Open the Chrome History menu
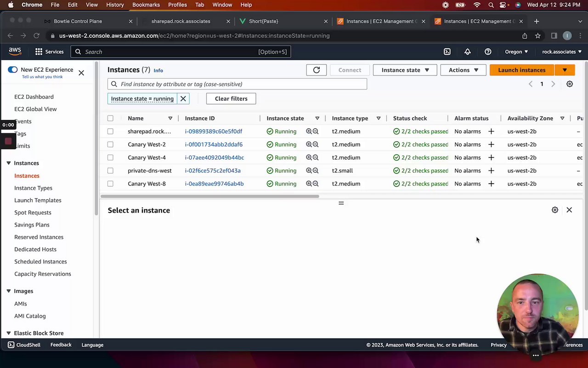Viewport: 588px width, 368px height. click(115, 5)
